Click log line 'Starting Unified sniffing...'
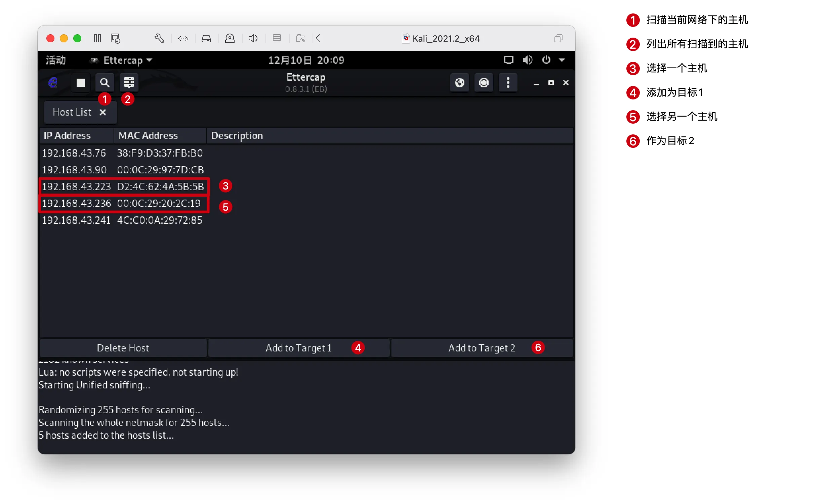The height and width of the screenshot is (504, 828). (94, 385)
